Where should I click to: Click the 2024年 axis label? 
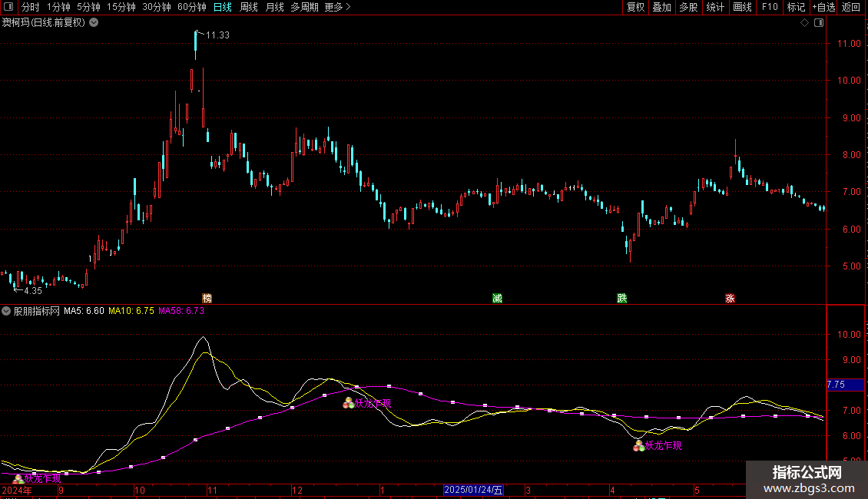point(17,490)
